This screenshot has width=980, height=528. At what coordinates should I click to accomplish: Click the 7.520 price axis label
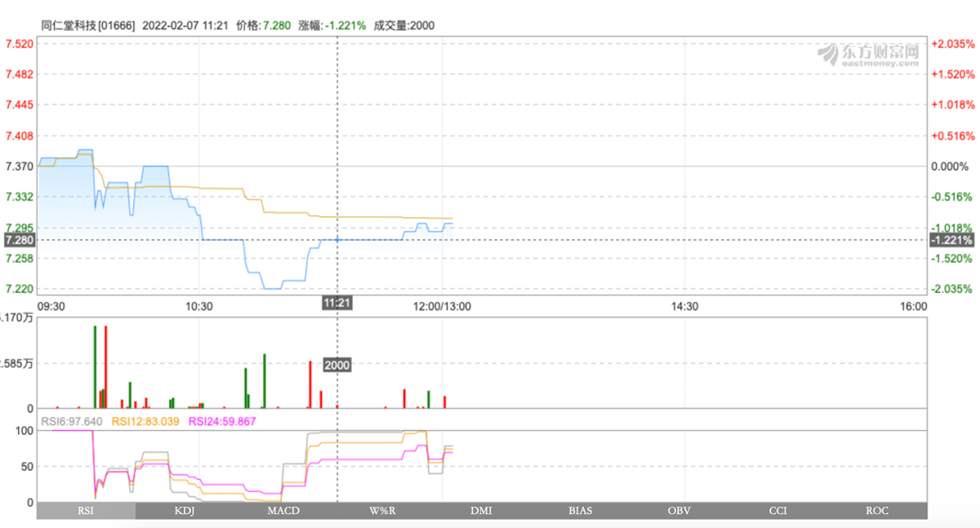pyautogui.click(x=20, y=43)
